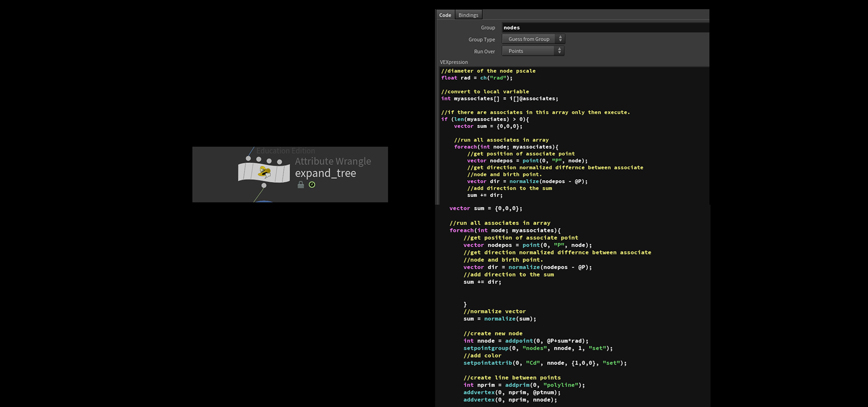Screen dimensions: 868x407
Task: Click the output connector below expand_tree node
Action: pos(264,185)
